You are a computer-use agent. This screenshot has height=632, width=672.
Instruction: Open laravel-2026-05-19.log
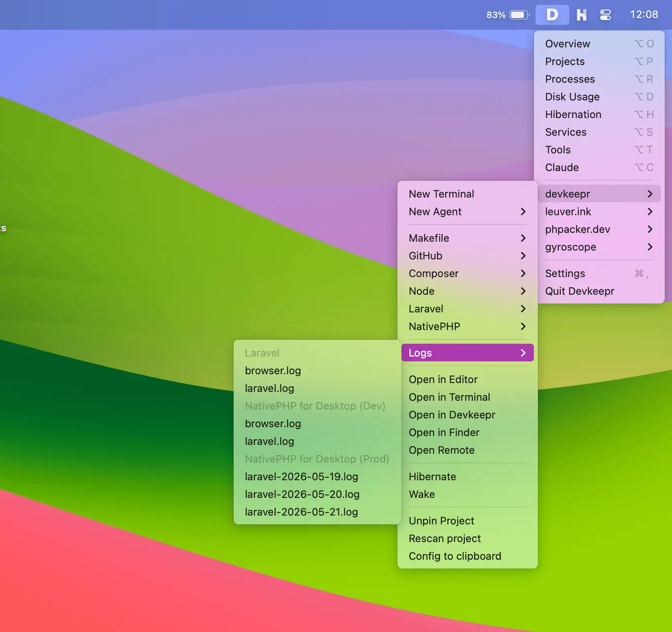(x=318, y=477)
